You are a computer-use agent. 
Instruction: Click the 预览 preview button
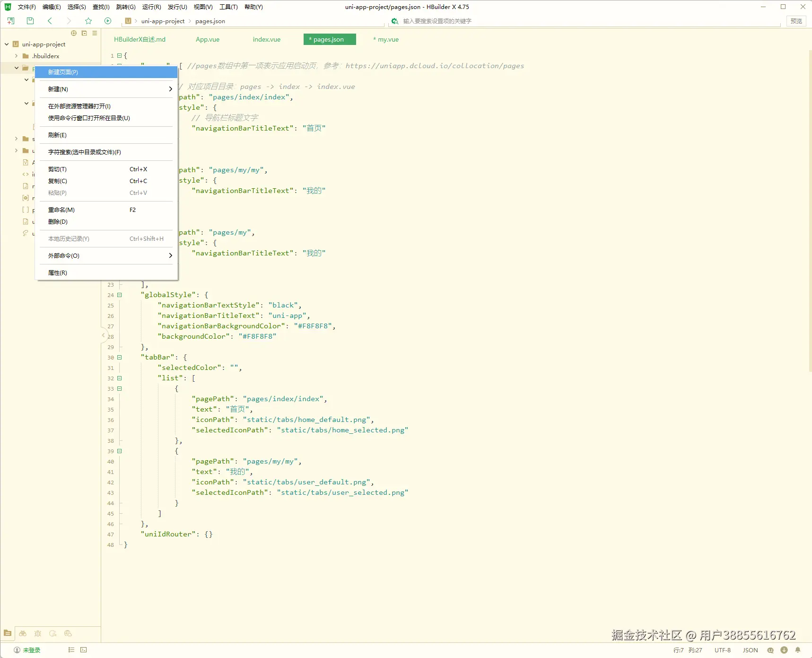[x=796, y=21]
